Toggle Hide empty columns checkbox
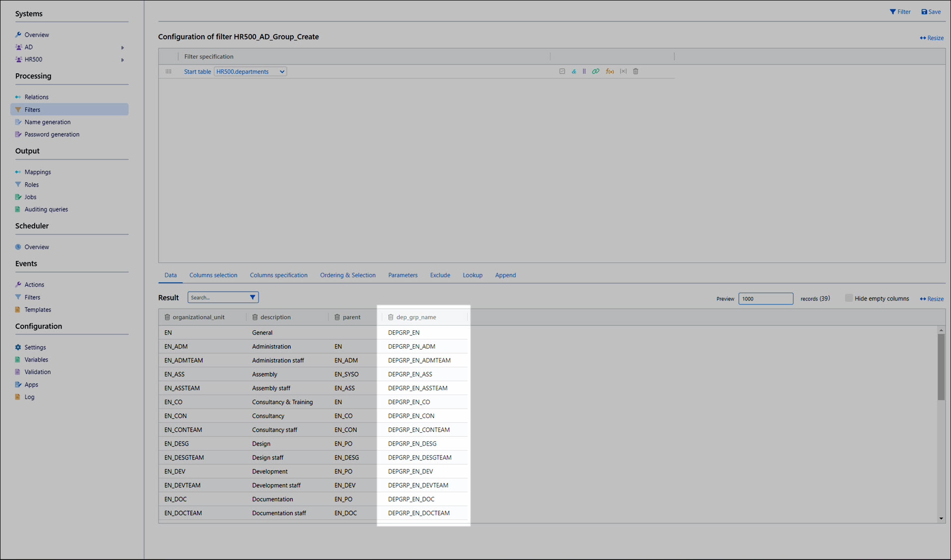Viewport: 951px width, 560px height. tap(849, 298)
